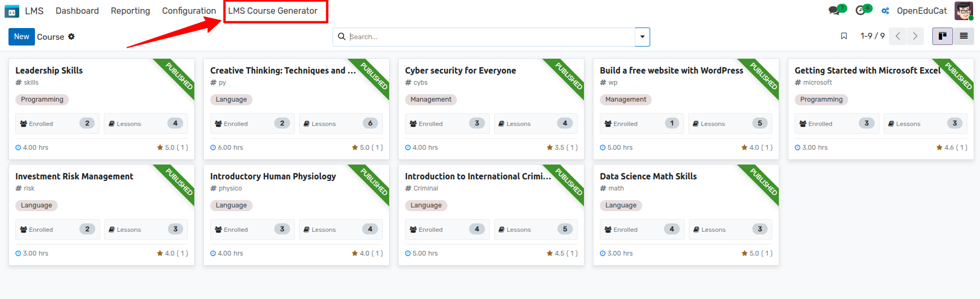Open Enrolled on Microsoft Excel card
Image resolution: width=980 pixels, height=299 pixels.
837,123
